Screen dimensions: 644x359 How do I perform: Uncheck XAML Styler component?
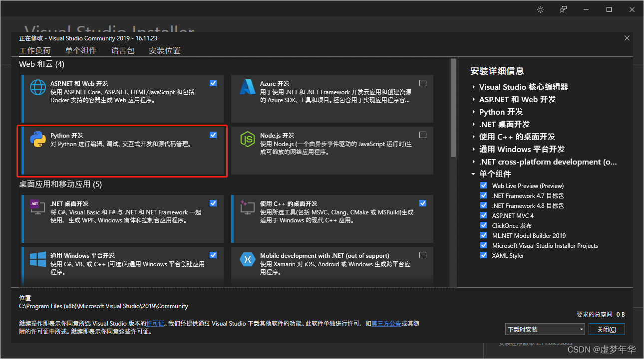[x=483, y=255]
